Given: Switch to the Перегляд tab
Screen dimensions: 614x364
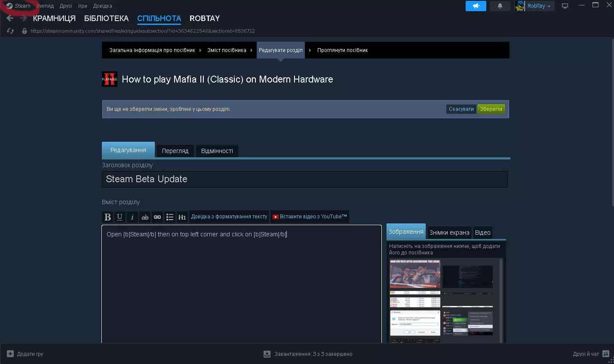Looking at the screenshot, I should [x=175, y=151].
